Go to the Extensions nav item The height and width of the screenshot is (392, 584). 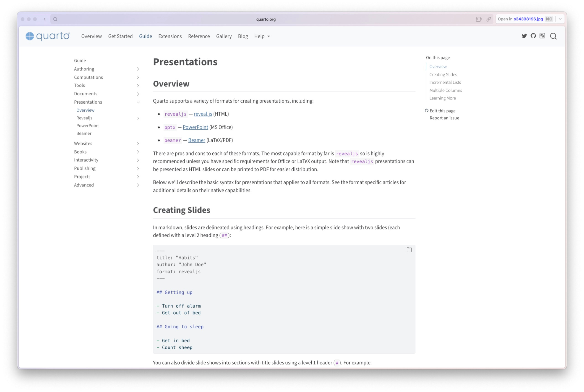pos(170,36)
